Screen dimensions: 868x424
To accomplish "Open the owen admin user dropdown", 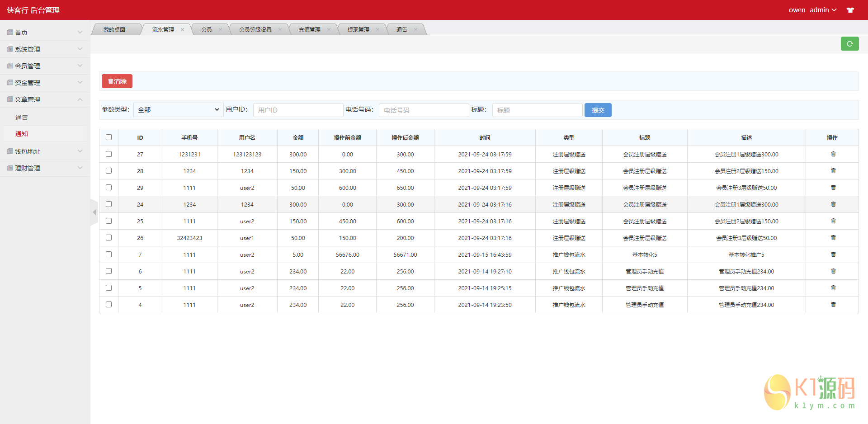I will [x=812, y=10].
